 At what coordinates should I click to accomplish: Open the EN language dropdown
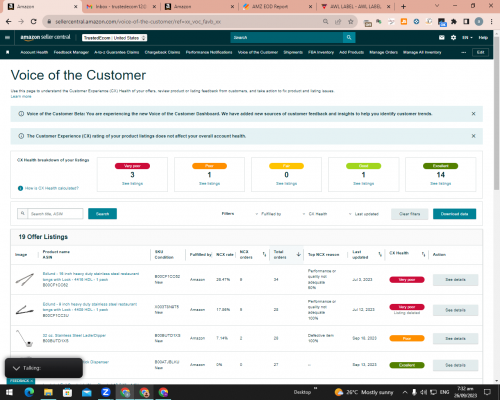pyautogui.click(x=467, y=38)
